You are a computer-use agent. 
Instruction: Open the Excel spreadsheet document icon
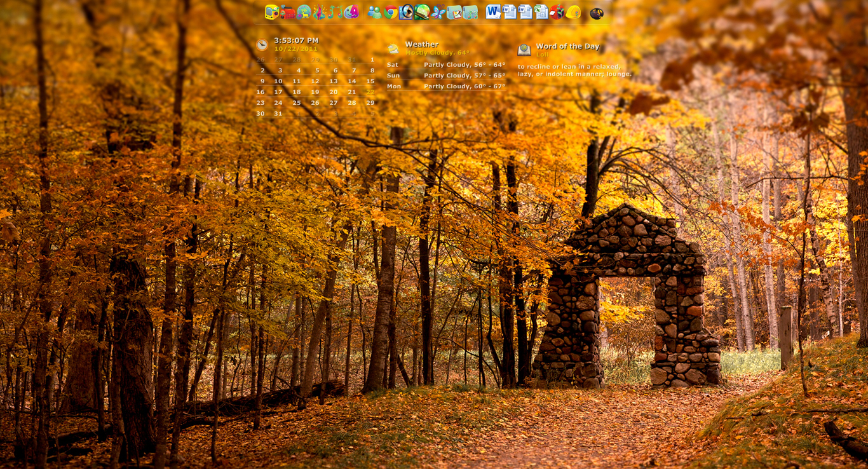pyautogui.click(x=541, y=12)
